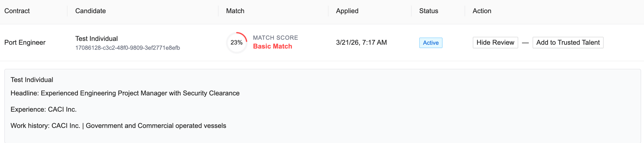Click the Work history line

point(118,126)
